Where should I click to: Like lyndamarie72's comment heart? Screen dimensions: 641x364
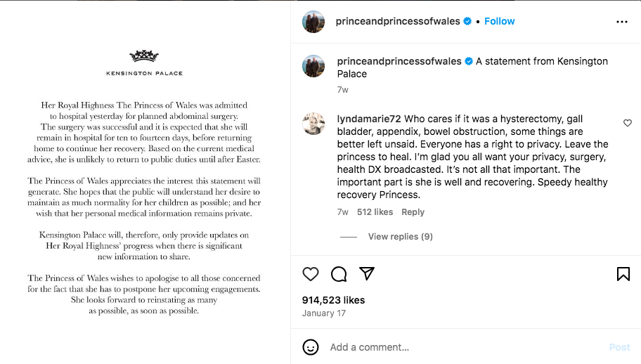point(628,123)
